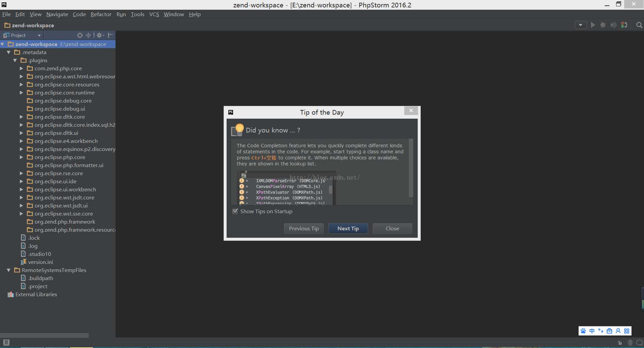This screenshot has width=644, height=348.
Task: Collapse the .metadata folder
Action: click(x=9, y=52)
